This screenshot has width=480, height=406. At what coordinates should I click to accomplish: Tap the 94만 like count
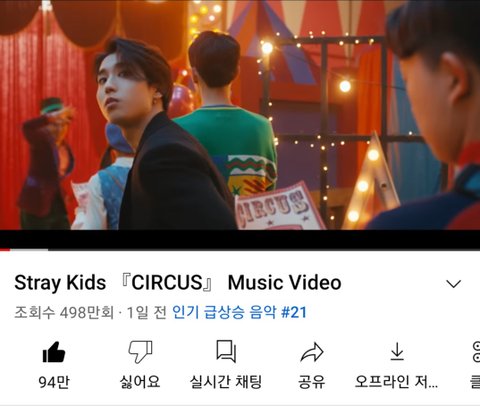click(x=54, y=382)
